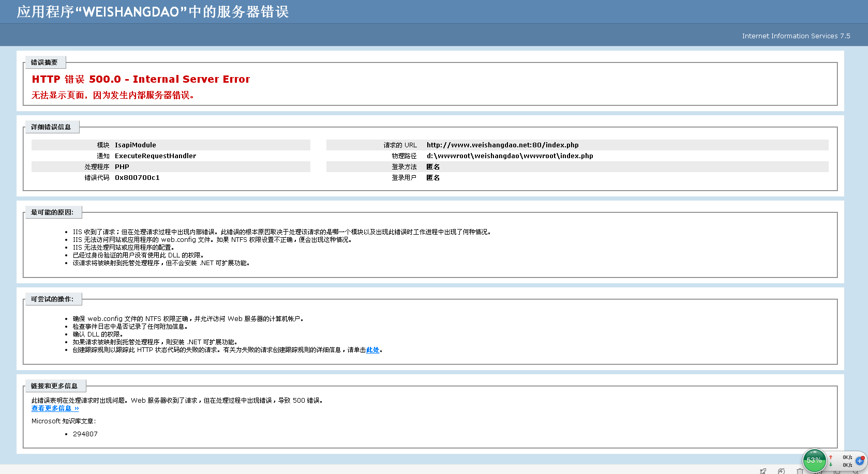
Task: Click the requested URL weishangdao.net index.php
Action: (502, 145)
